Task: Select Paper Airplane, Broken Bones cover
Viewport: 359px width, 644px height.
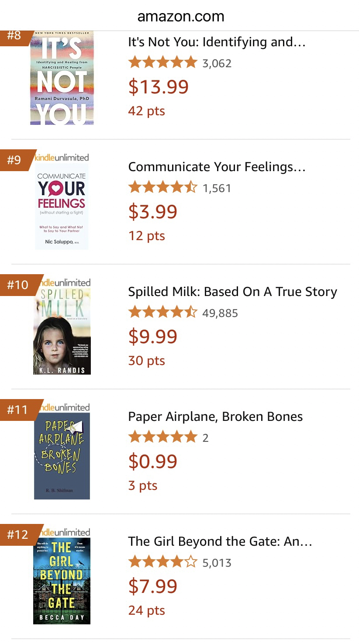Action: (x=62, y=456)
